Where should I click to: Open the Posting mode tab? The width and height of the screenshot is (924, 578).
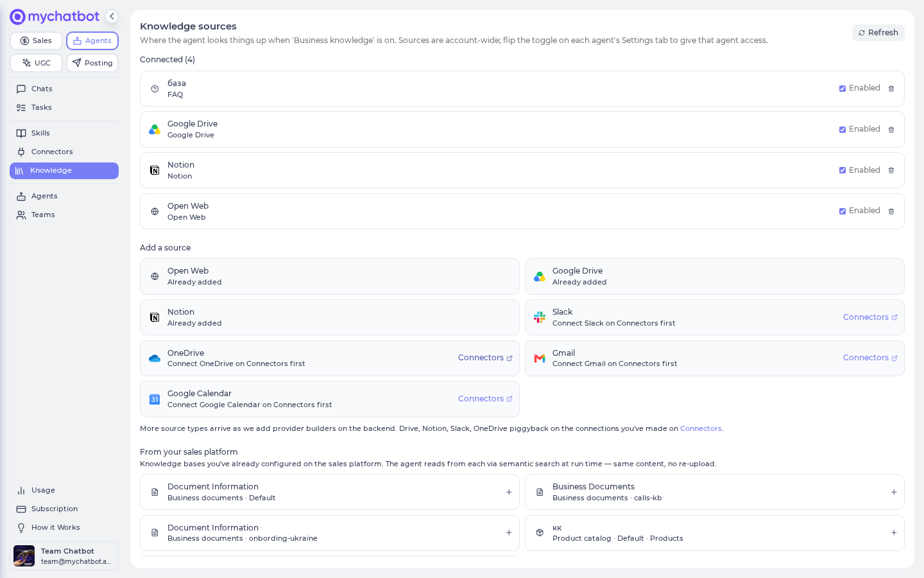point(92,63)
